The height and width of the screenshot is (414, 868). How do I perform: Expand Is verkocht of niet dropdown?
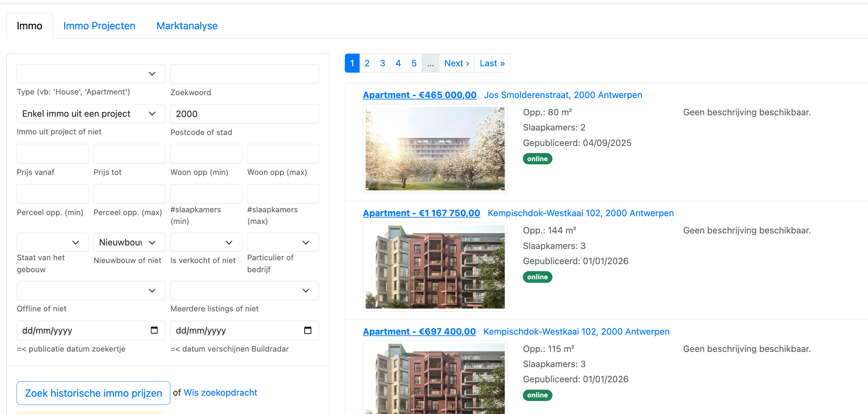(206, 242)
